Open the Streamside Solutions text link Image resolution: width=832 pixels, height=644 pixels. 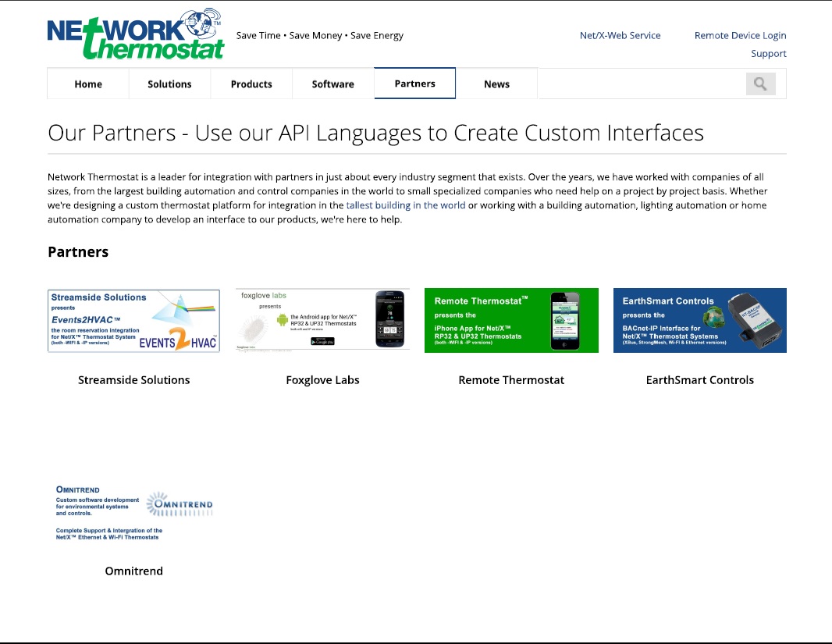pos(133,380)
